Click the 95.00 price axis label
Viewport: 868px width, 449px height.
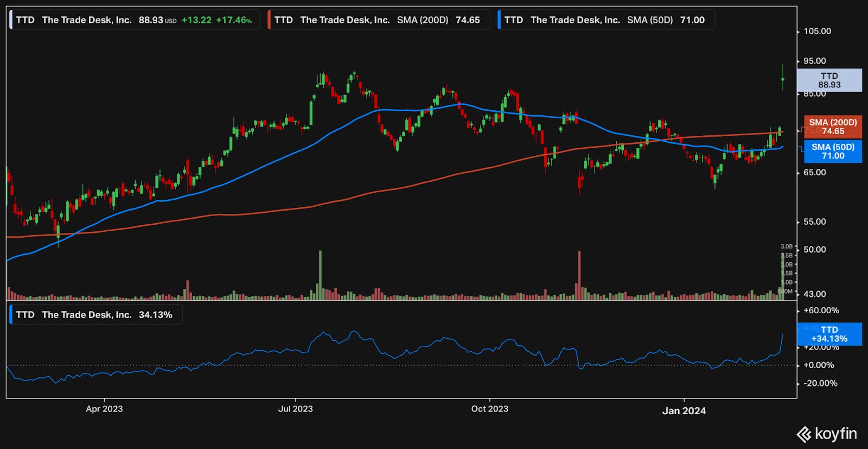point(815,61)
